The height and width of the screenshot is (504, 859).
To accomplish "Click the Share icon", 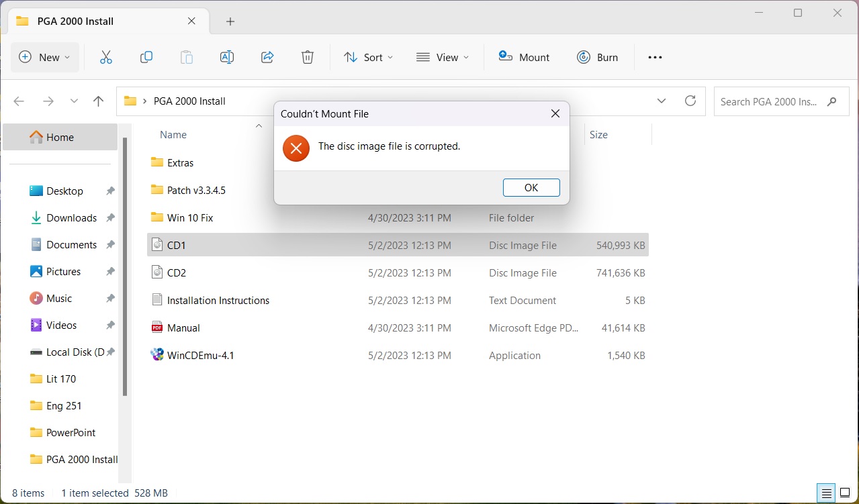I will [x=267, y=57].
